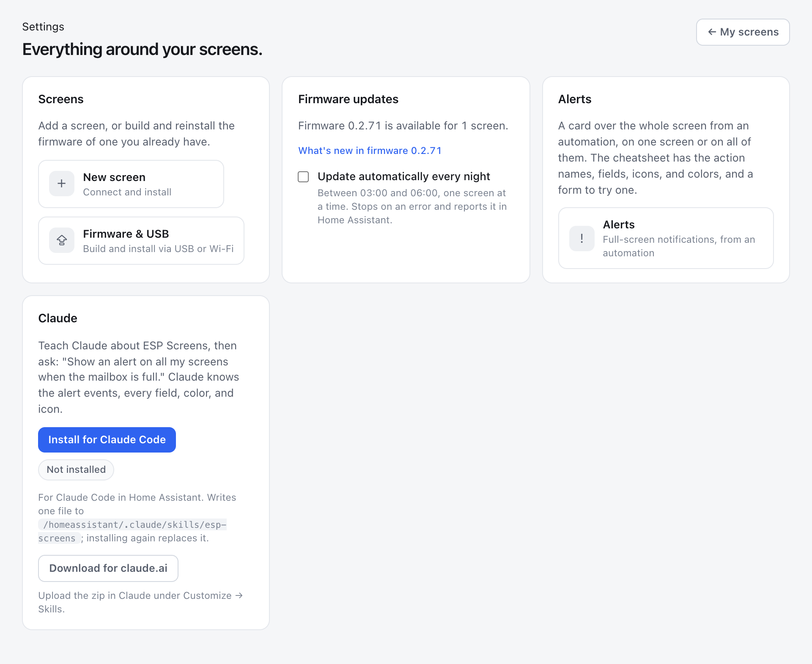Open the New screen title
This screenshot has height=664, width=812.
pos(114,177)
